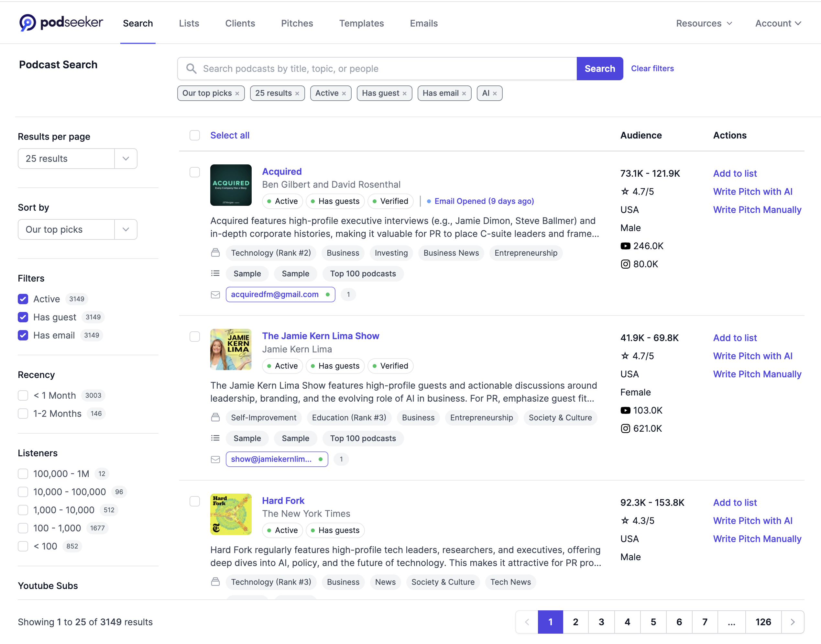Click the lock icon beside Hard Fork's categories
The height and width of the screenshot is (644, 821).
pyautogui.click(x=216, y=582)
